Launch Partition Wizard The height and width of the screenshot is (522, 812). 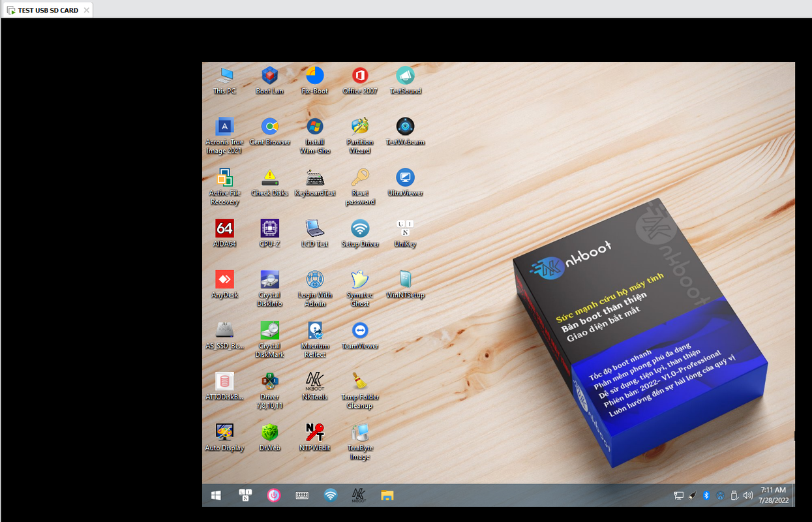pos(360,136)
